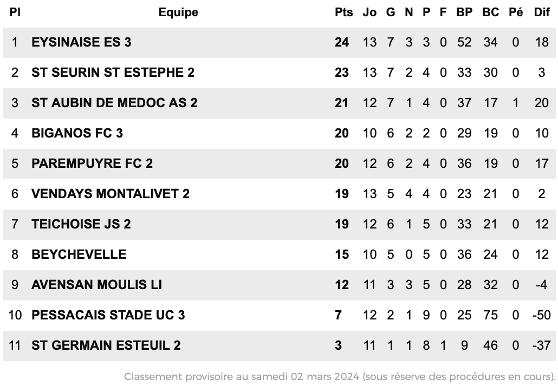Click team name ST SEURIN ST ESTEPHE 2
This screenshot has width=558, height=392.
pos(113,73)
